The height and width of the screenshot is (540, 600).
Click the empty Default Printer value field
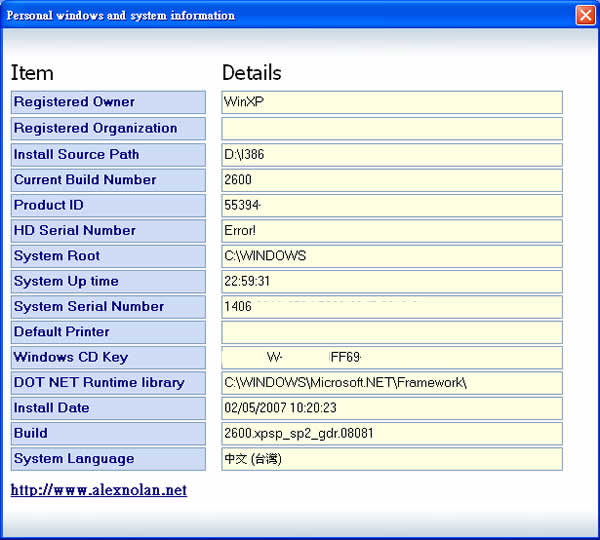tap(392, 332)
